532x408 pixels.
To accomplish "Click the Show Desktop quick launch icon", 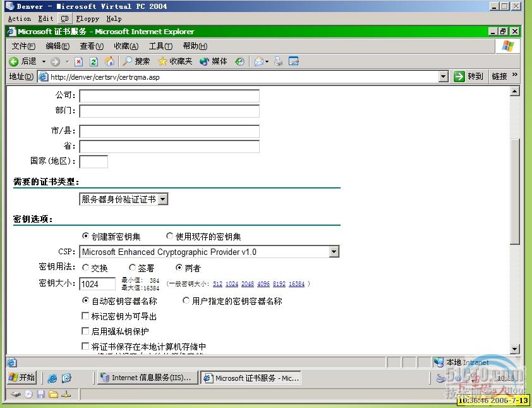I will pyautogui.click(x=66, y=378).
